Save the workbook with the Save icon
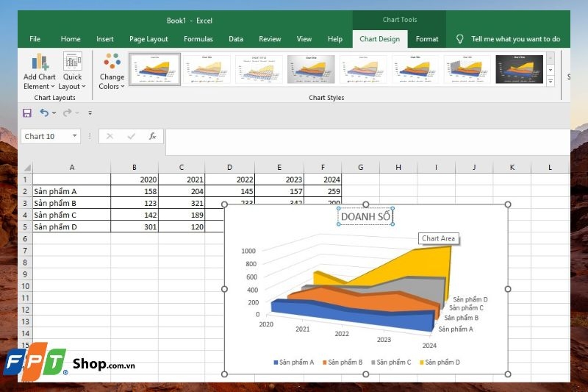Screen dimensions: 588x392 [27, 113]
